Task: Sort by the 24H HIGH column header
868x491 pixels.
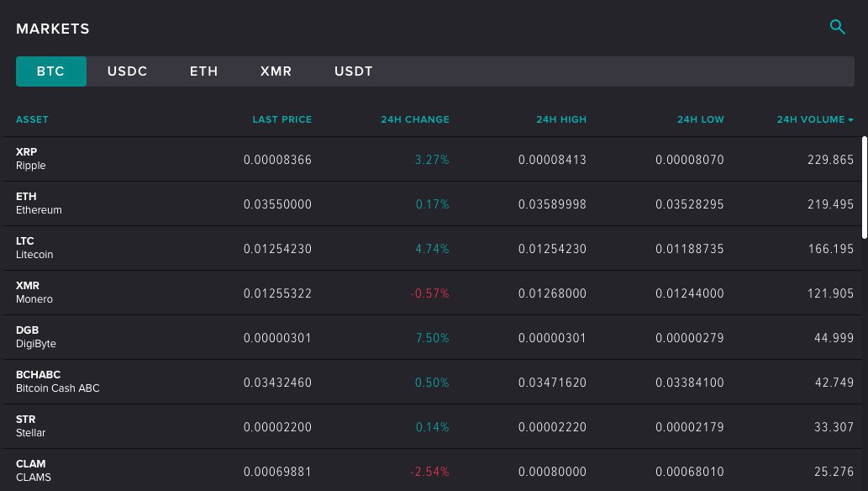Action: (x=560, y=119)
